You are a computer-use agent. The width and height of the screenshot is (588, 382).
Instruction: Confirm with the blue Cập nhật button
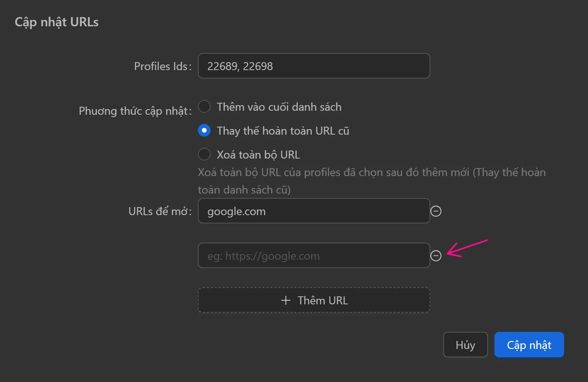point(529,345)
